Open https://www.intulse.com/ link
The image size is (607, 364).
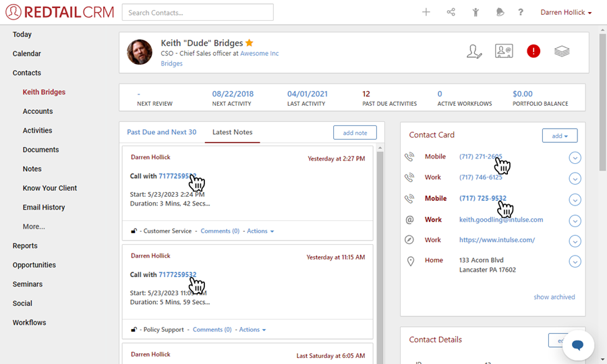pos(497,240)
